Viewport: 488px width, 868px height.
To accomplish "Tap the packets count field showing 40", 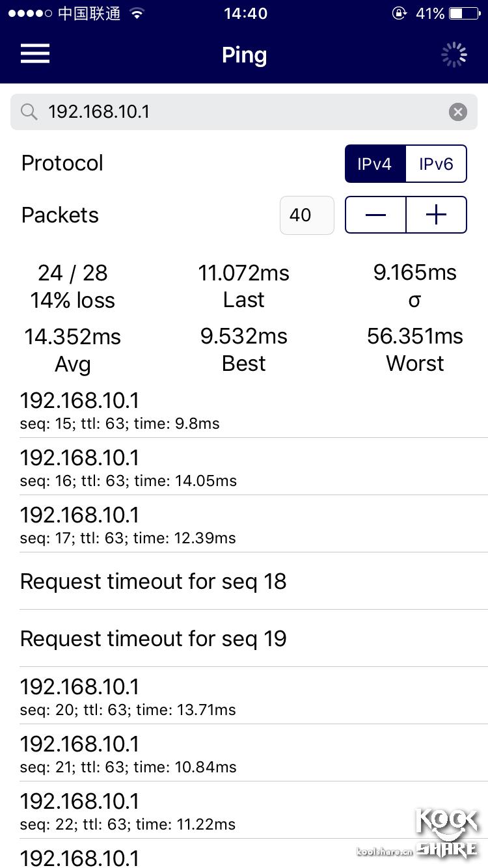I will pos(306,215).
